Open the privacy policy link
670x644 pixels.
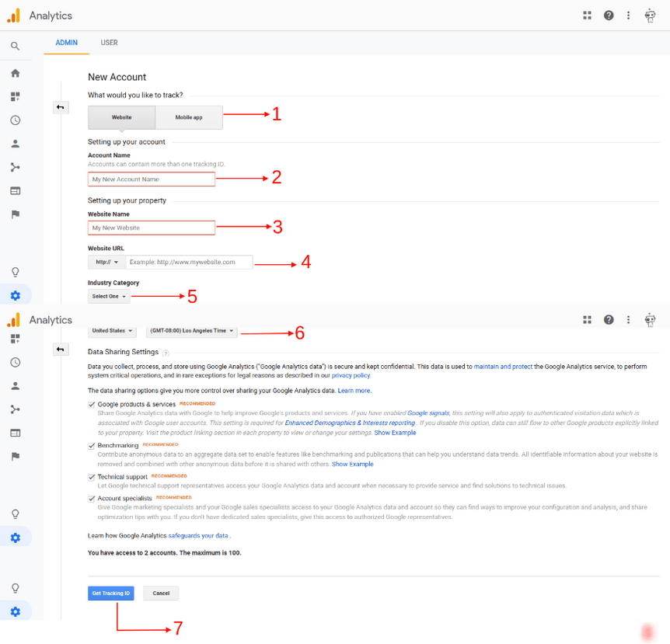point(351,375)
